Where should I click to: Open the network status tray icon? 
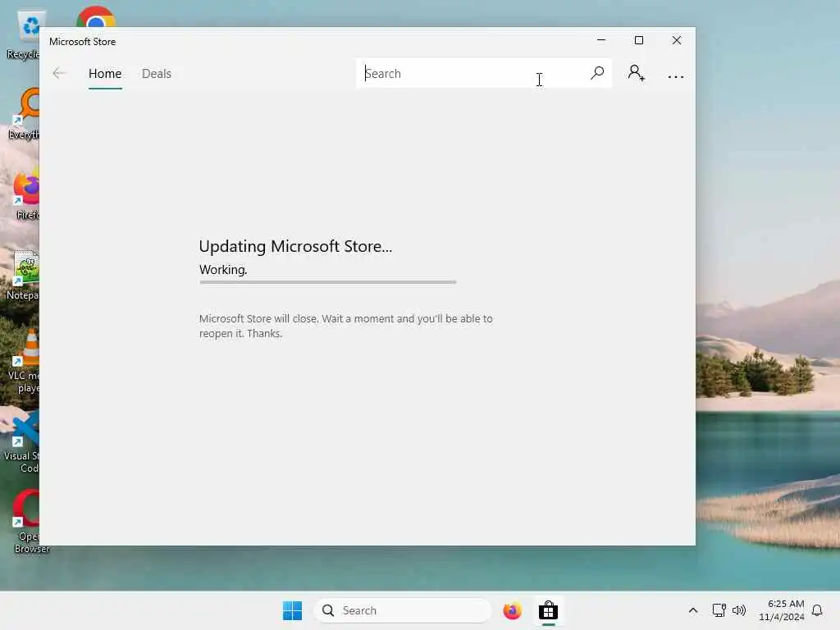coord(719,610)
